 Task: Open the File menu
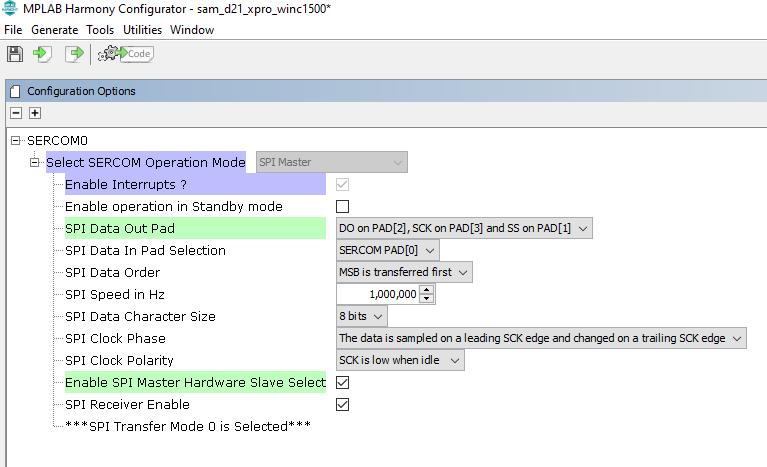pos(13,30)
